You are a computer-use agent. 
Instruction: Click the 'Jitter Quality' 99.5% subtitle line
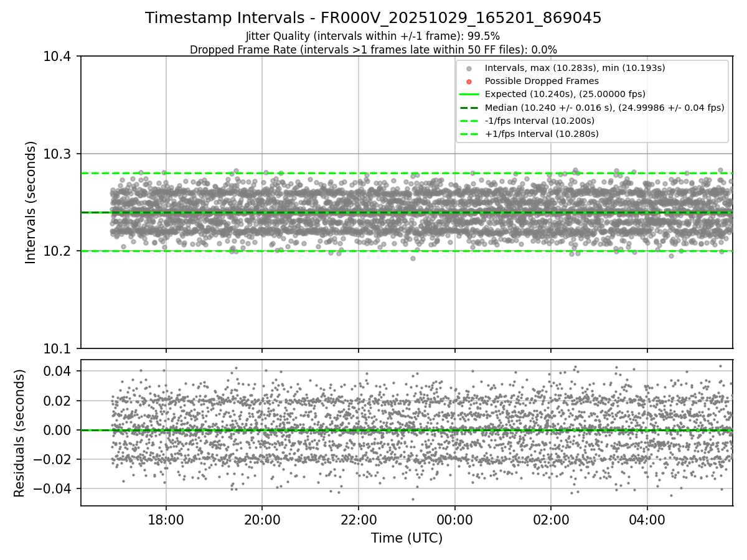373,36
